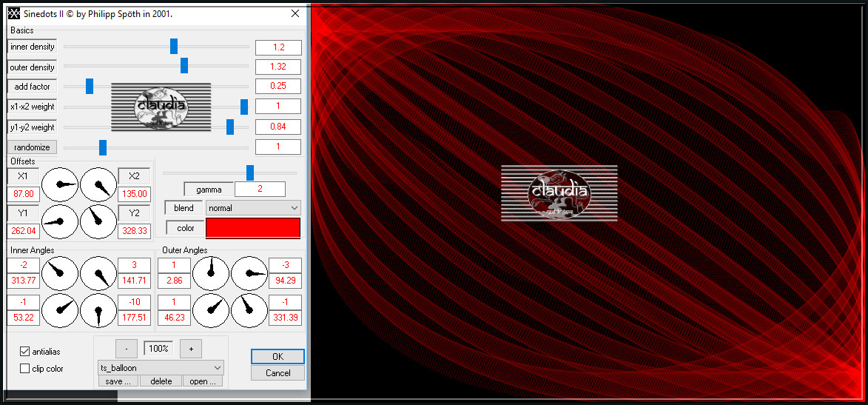
Task: Click the gamma value field showing 2
Action: pyautogui.click(x=260, y=189)
